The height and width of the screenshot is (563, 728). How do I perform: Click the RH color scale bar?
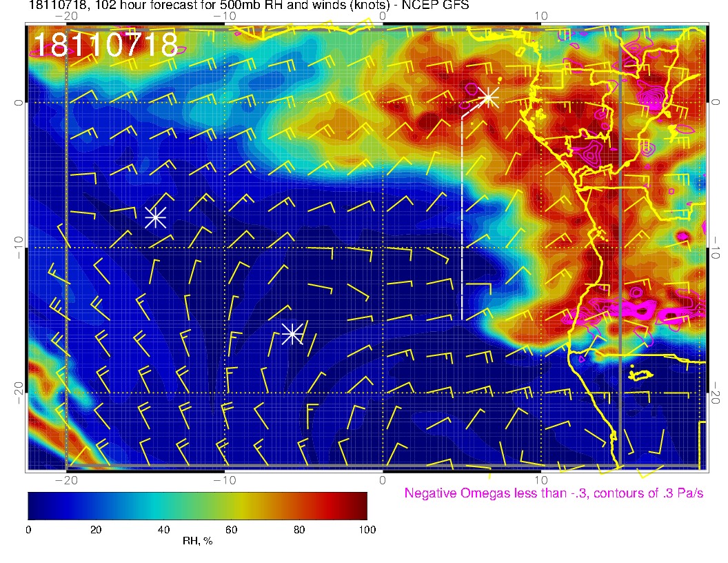pos(197,506)
